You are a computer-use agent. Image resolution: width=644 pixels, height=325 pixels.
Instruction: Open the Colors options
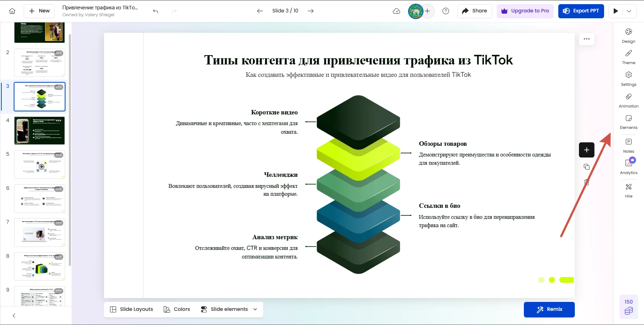coord(177,309)
